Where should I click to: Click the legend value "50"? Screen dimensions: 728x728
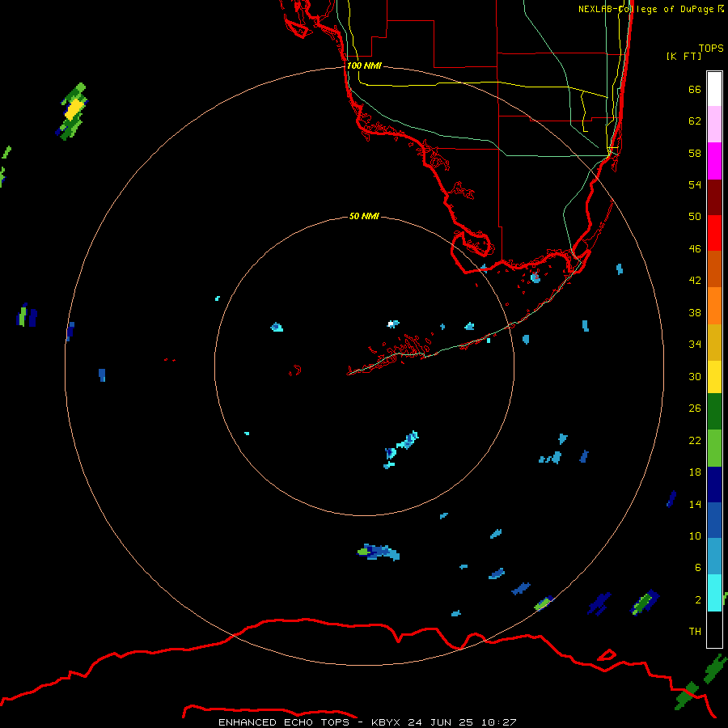pyautogui.click(x=695, y=217)
